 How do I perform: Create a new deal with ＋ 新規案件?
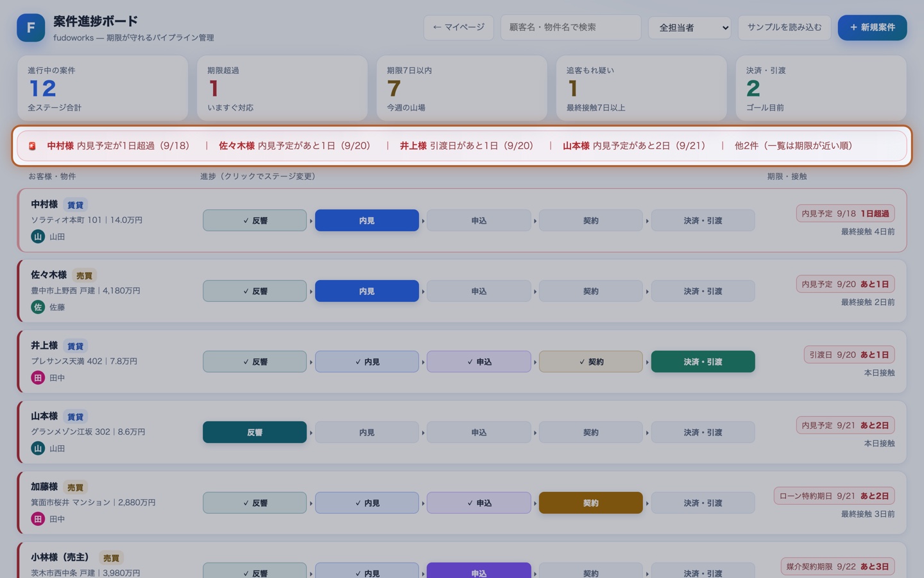872,28
